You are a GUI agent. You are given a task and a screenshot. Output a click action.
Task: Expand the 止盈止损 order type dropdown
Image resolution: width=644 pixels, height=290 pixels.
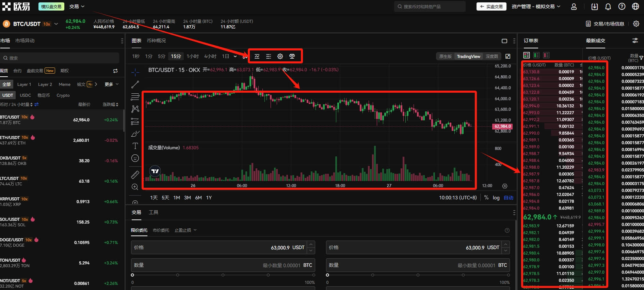coord(186,230)
